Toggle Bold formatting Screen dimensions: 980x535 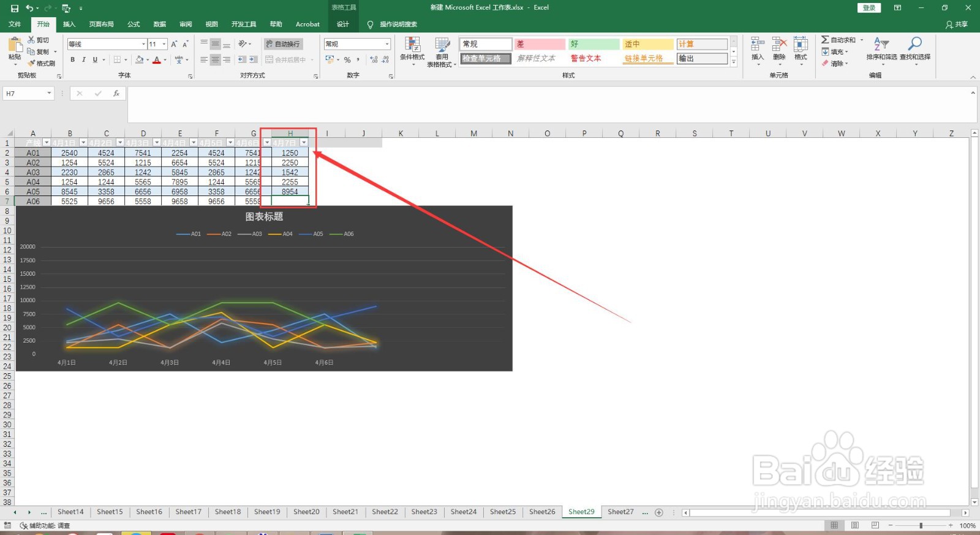pyautogui.click(x=72, y=59)
